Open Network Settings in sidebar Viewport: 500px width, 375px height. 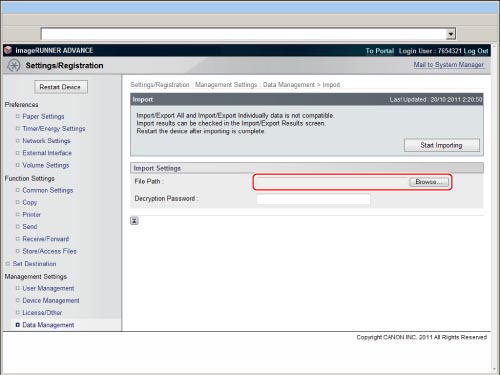[46, 141]
